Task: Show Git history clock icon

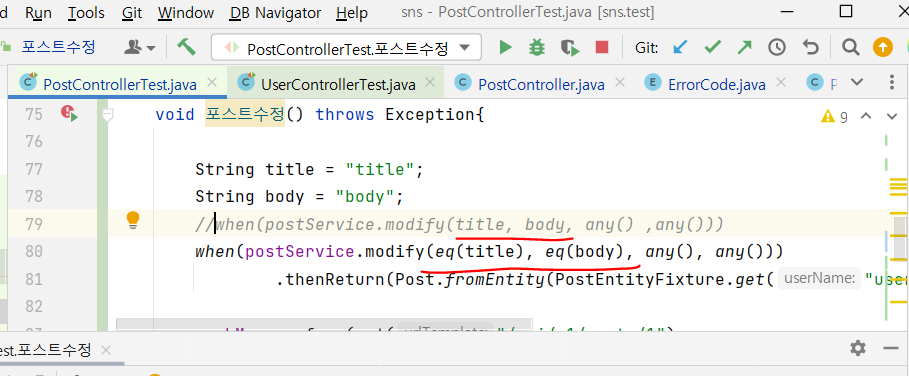Action: 777,47
